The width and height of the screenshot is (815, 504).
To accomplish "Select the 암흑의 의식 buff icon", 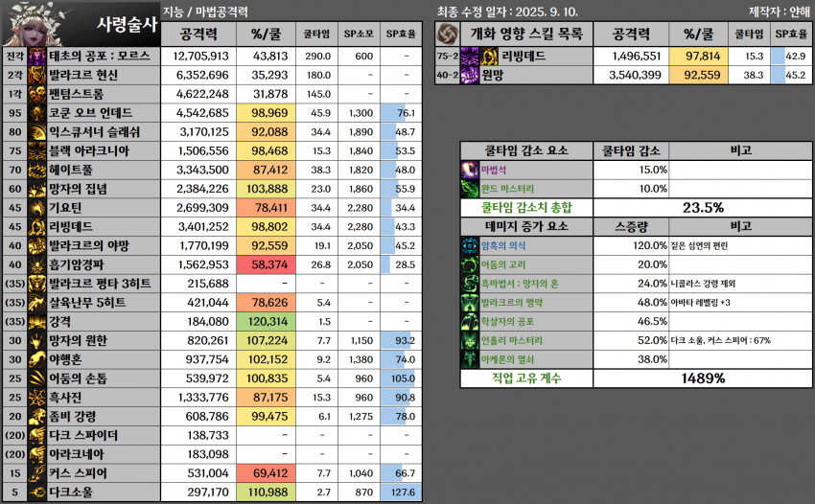I will tap(471, 245).
